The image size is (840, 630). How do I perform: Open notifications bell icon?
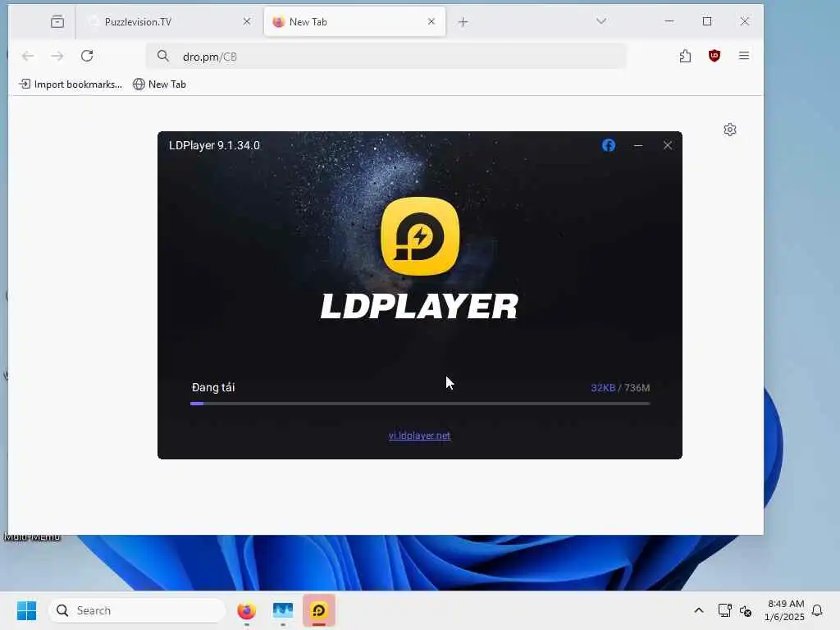[x=817, y=610]
